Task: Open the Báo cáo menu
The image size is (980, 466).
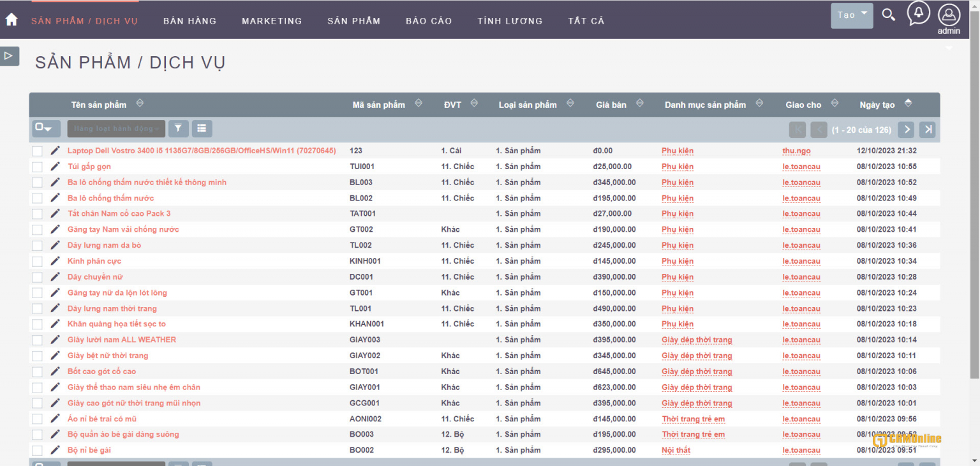Action: tap(429, 21)
